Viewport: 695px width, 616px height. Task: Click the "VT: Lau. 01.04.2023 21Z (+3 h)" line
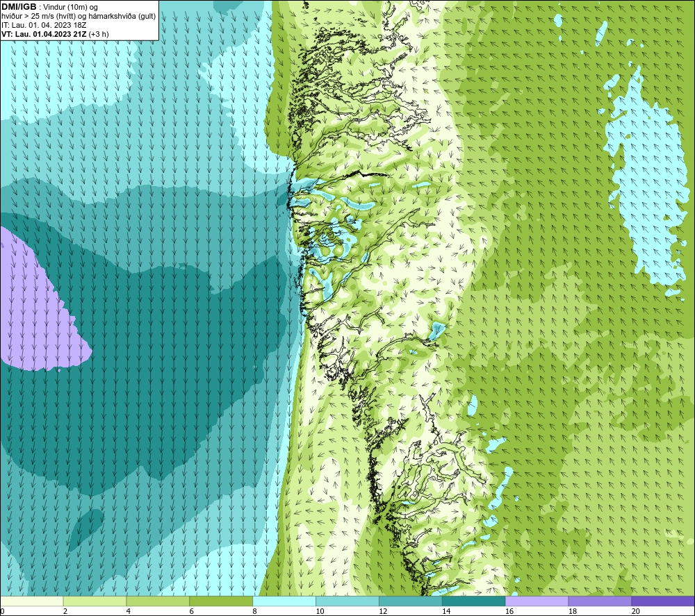pyautogui.click(x=55, y=34)
